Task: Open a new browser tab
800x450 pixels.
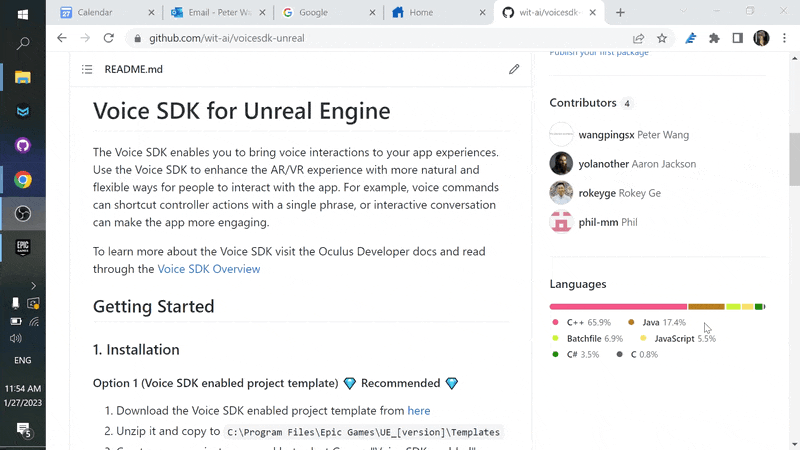Action: click(620, 13)
